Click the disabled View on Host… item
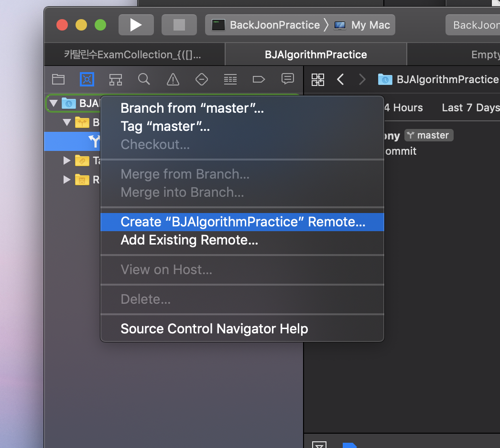 [x=242, y=269]
